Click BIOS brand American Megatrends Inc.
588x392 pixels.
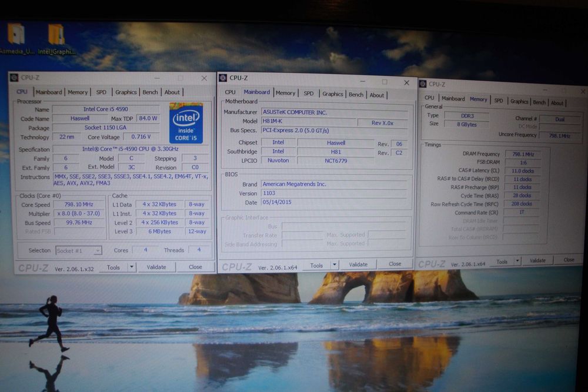[x=334, y=184]
